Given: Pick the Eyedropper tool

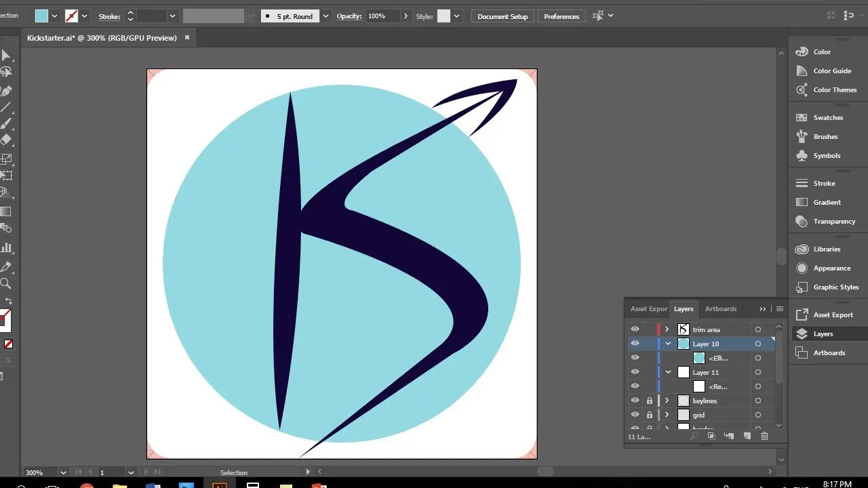Looking at the screenshot, I should 5,267.
